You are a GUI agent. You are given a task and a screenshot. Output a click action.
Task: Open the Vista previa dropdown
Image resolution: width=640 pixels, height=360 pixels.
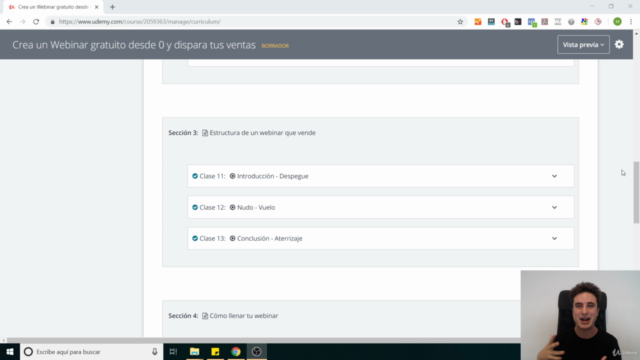pyautogui.click(x=583, y=44)
